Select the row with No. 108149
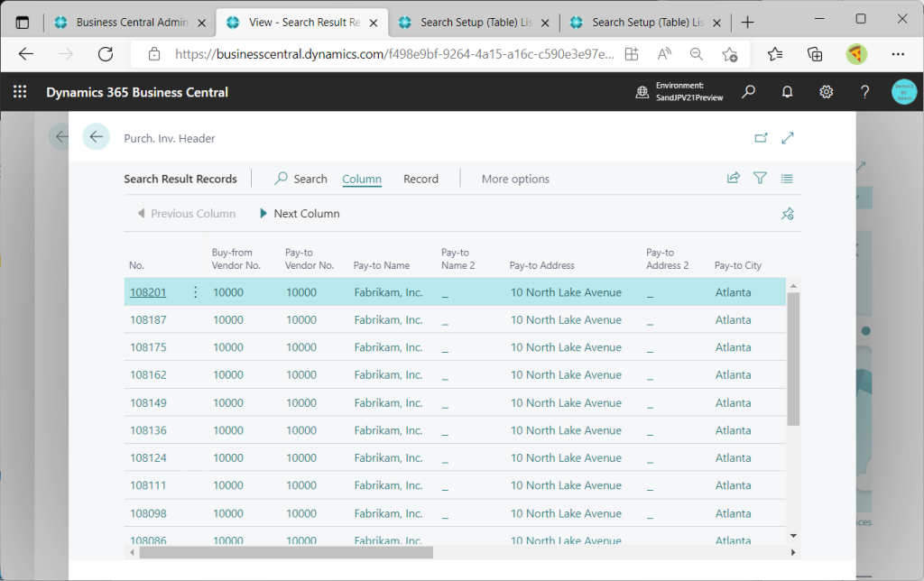 click(x=455, y=402)
